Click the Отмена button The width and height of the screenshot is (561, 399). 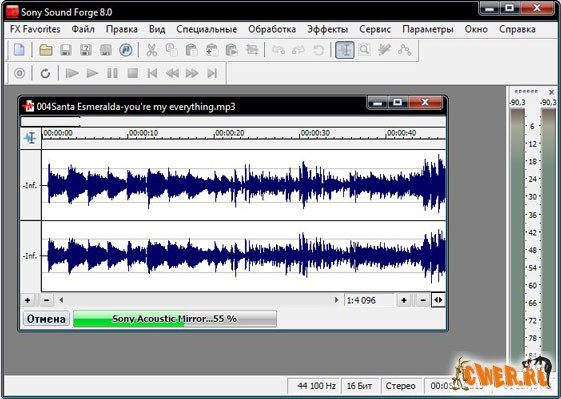[x=46, y=319]
